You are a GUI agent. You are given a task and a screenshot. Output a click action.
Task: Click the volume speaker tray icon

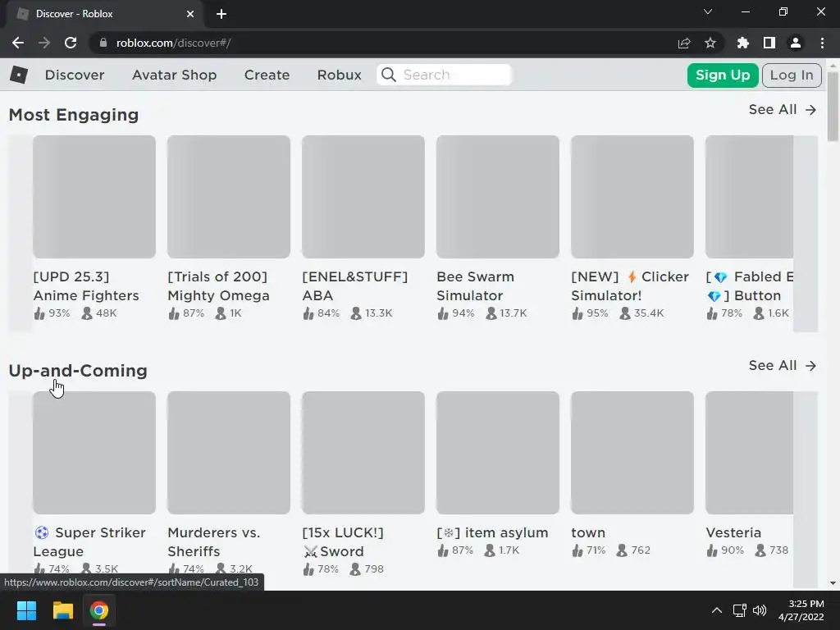(x=759, y=610)
